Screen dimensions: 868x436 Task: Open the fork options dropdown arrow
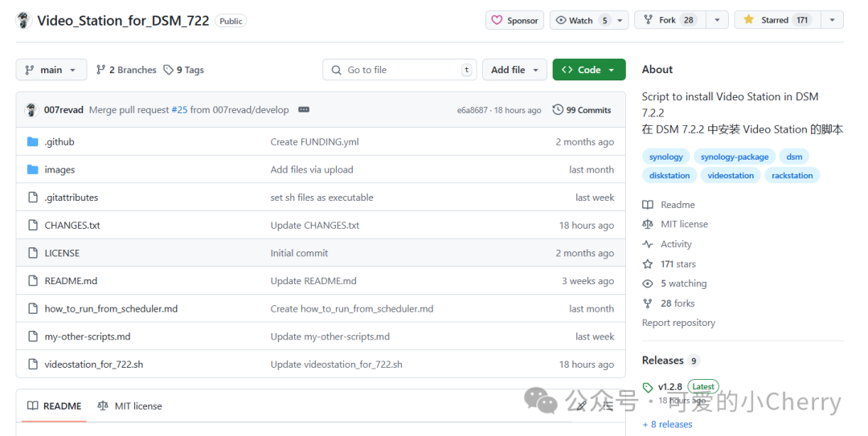pyautogui.click(x=717, y=20)
